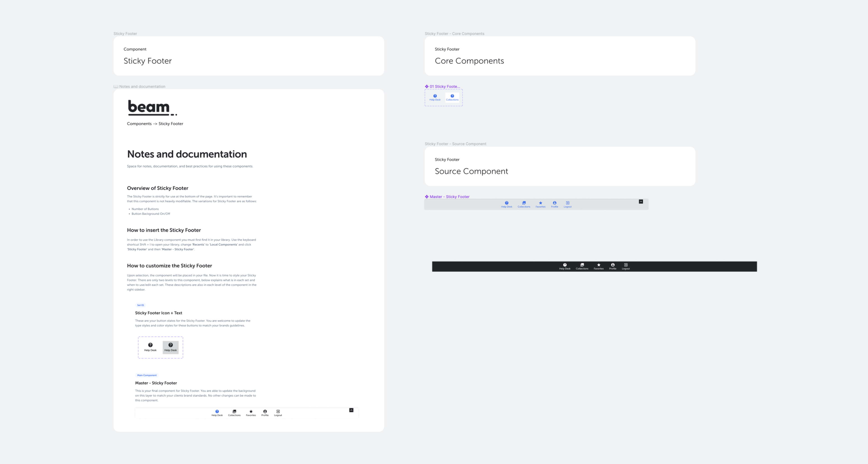Select the Notes and documentation frame label
The width and height of the screenshot is (868, 464).
point(142,87)
